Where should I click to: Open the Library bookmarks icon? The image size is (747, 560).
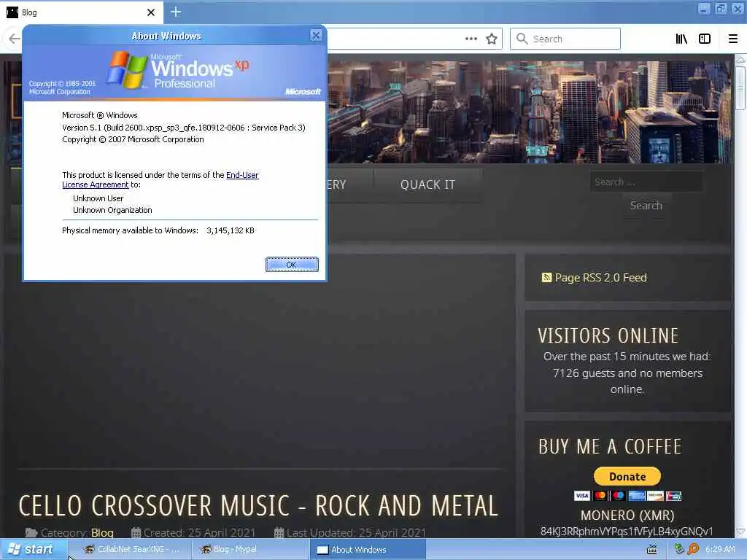coord(681,39)
